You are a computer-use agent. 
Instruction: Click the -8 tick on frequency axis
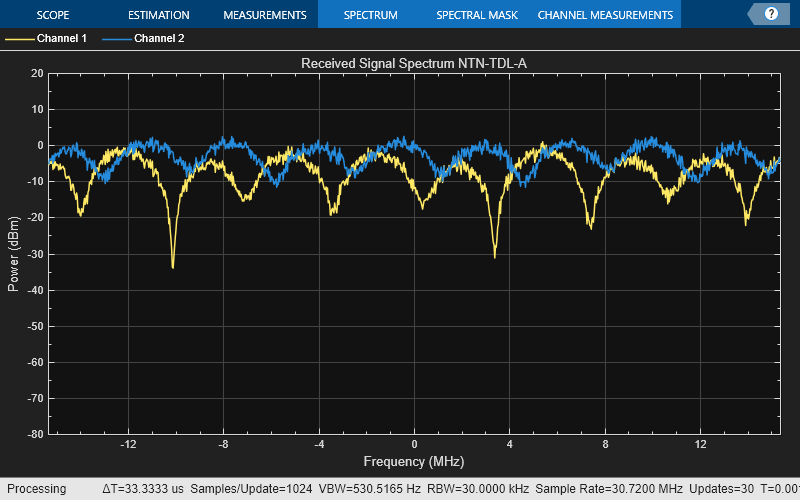point(223,444)
